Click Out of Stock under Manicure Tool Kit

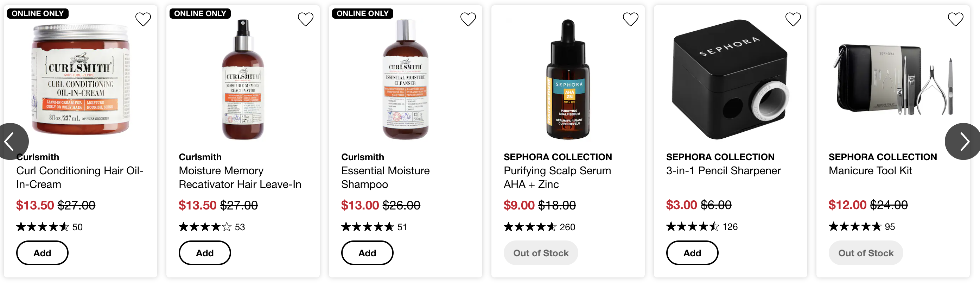tap(865, 253)
